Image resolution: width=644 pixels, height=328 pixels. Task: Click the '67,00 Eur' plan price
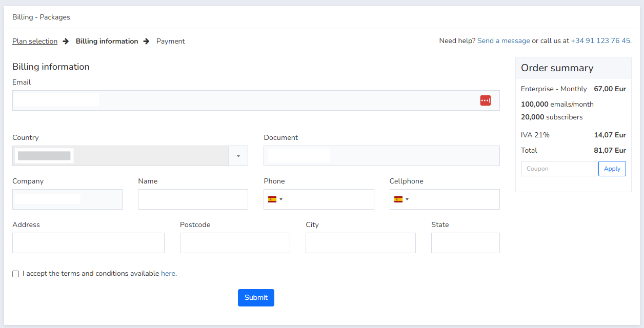610,89
